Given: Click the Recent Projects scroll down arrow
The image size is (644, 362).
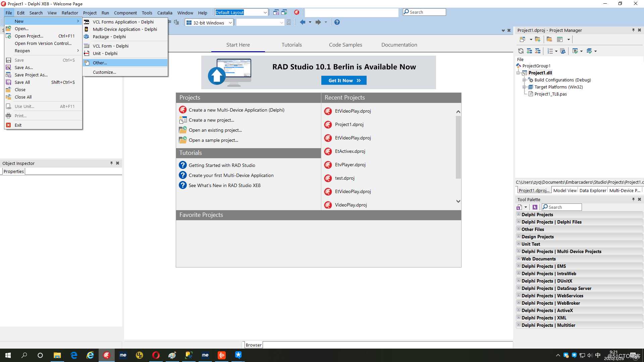Looking at the screenshot, I should point(458,201).
